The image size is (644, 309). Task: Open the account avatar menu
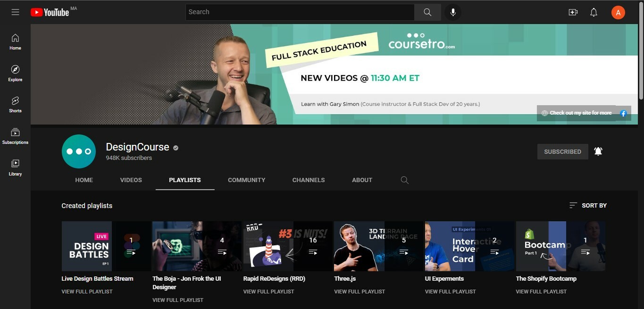click(618, 12)
